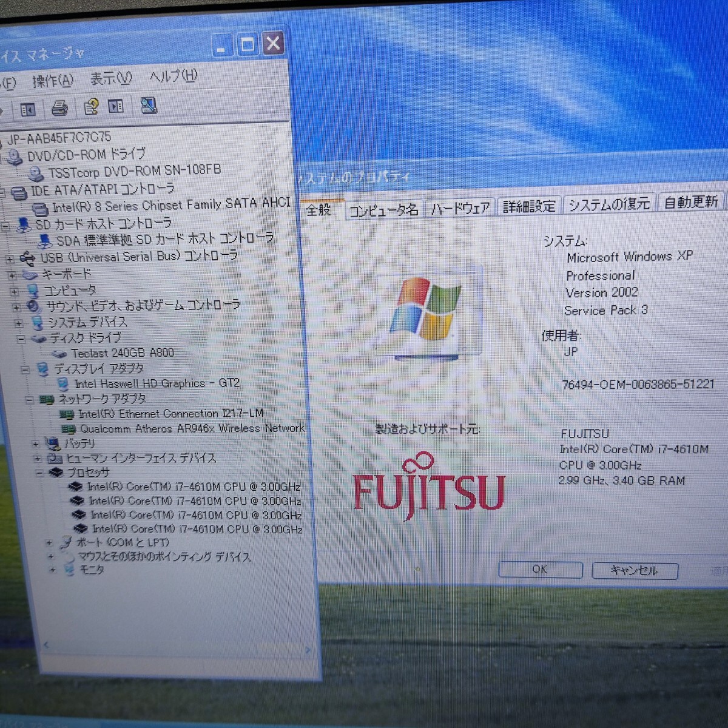
Task: Collapse the disk drives node
Action: 21,339
